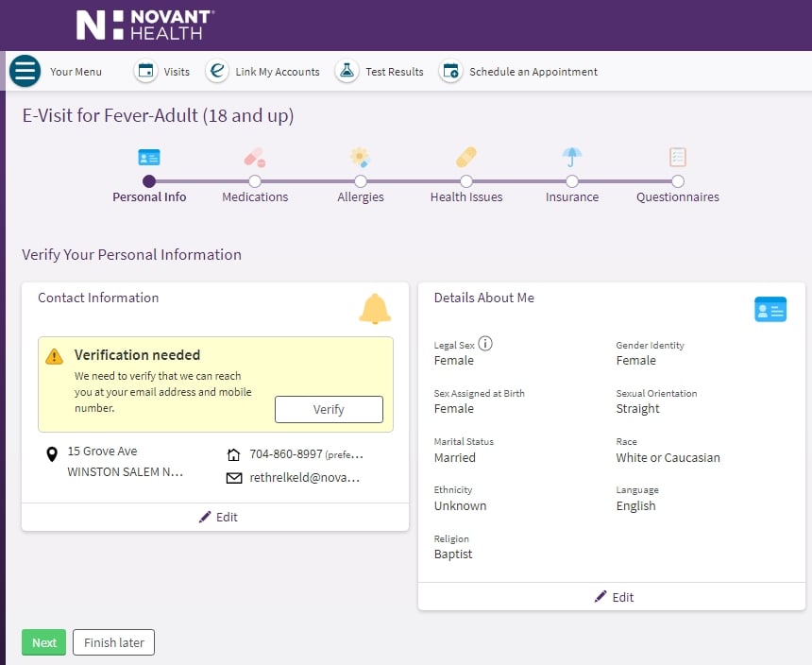Open the Questionnaires clipboard icon
The height and width of the screenshot is (665, 812).
coord(677,158)
